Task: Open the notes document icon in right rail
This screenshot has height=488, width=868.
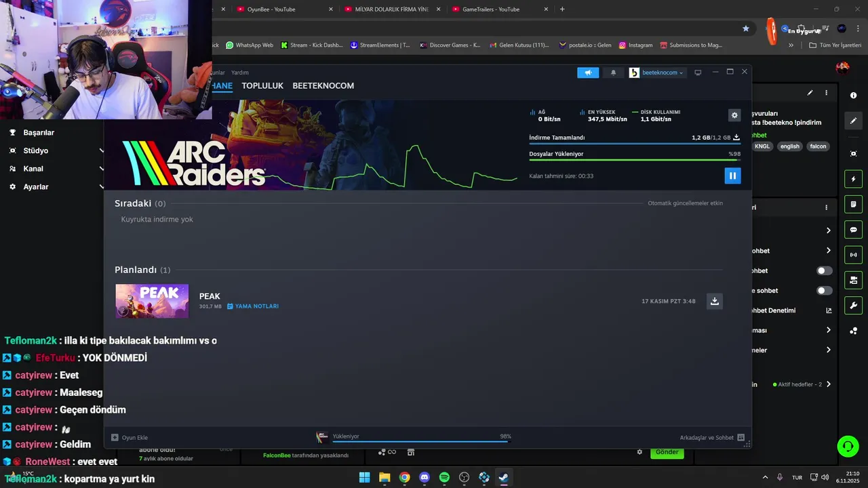Action: [854, 204]
